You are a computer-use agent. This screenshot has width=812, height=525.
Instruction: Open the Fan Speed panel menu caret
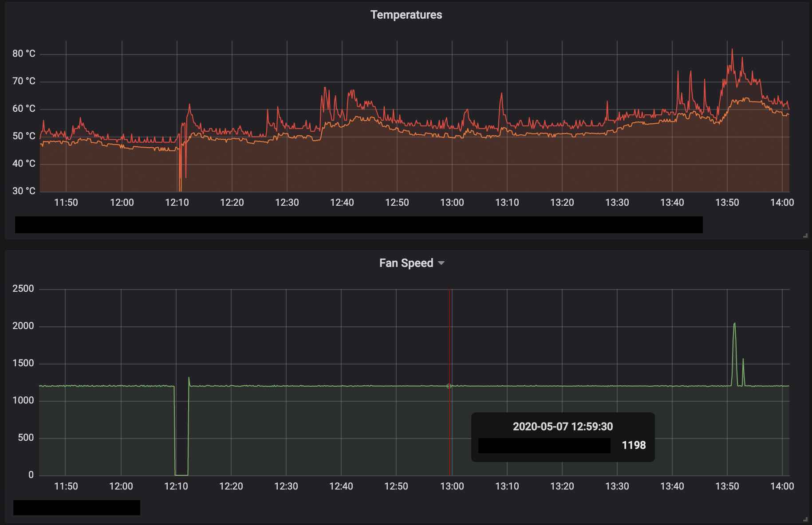tap(441, 263)
